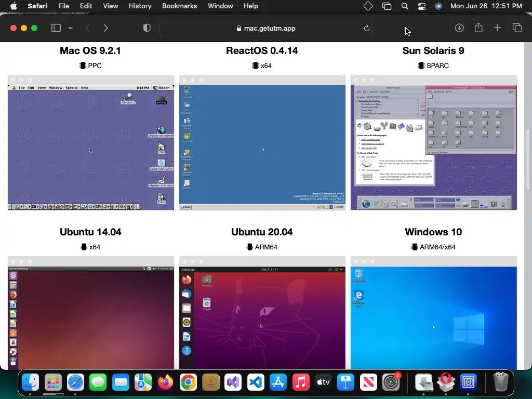The height and width of the screenshot is (399, 532).
Task: Click the ReactOS 0.4.14 heading
Action: [262, 50]
